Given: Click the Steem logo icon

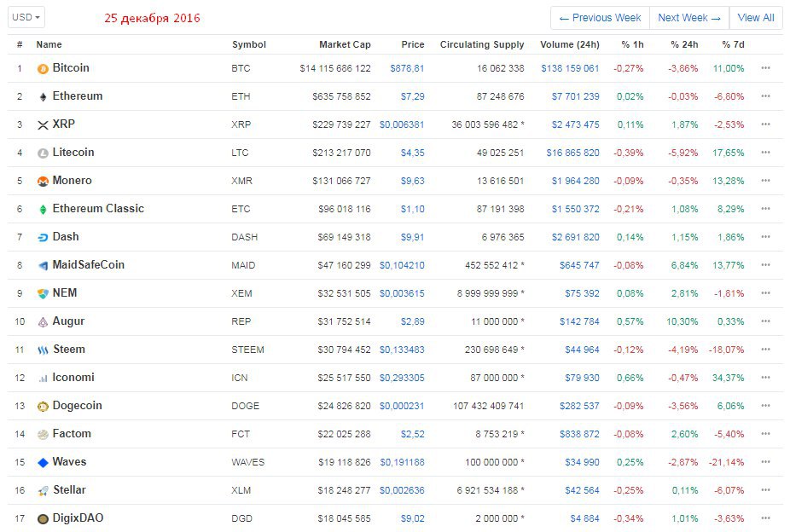Looking at the screenshot, I should [x=43, y=350].
